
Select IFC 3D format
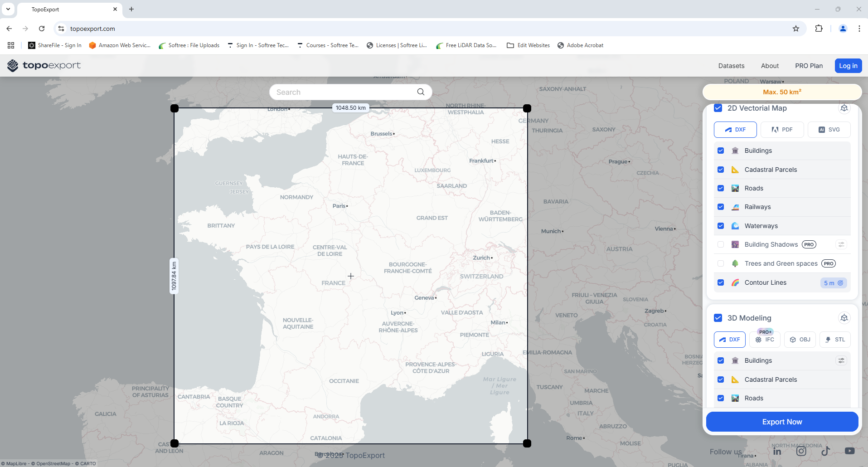click(x=765, y=340)
